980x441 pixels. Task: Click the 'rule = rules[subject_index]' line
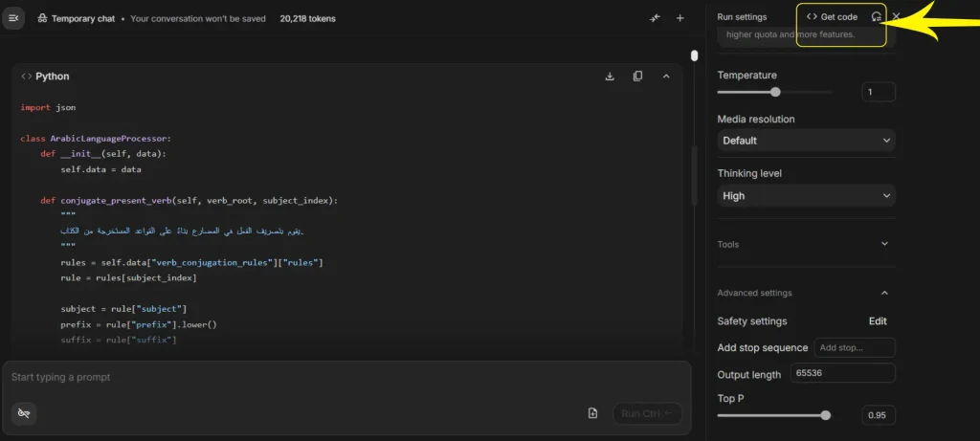[x=129, y=277]
